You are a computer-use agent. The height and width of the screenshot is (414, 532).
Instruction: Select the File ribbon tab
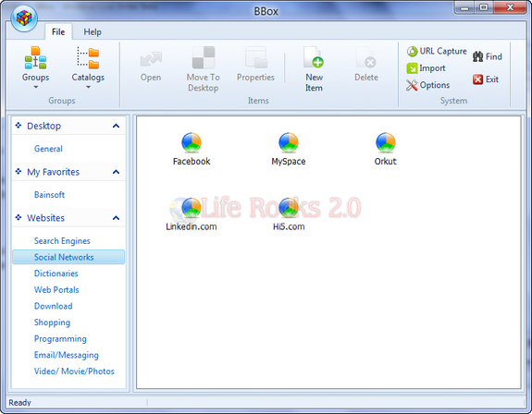(x=58, y=32)
